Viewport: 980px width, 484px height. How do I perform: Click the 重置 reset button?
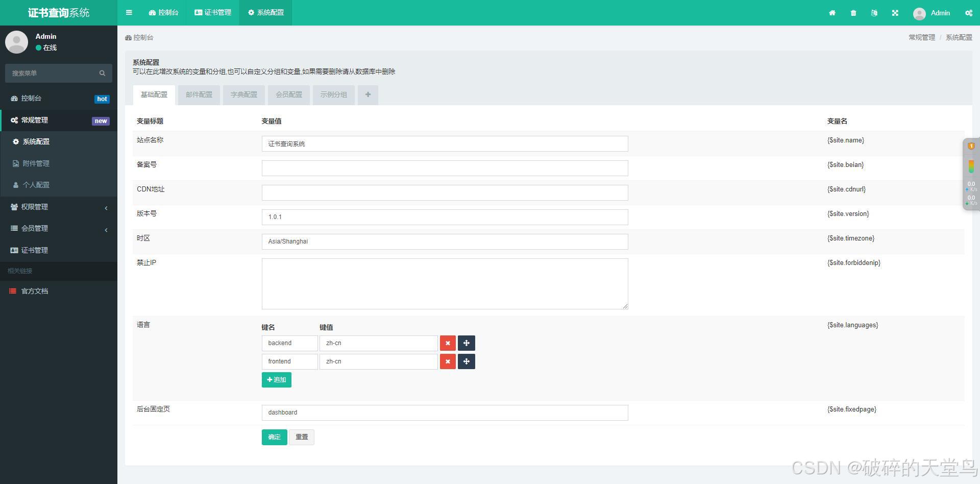pyautogui.click(x=302, y=437)
